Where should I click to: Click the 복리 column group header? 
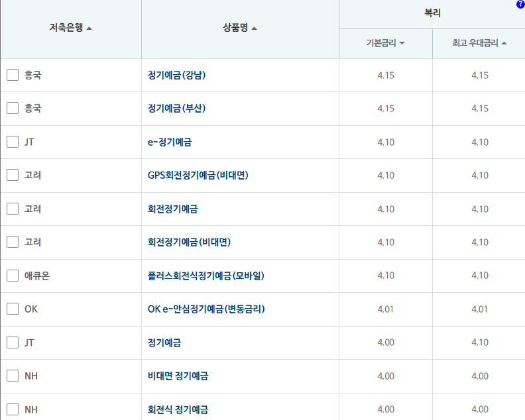click(x=432, y=13)
